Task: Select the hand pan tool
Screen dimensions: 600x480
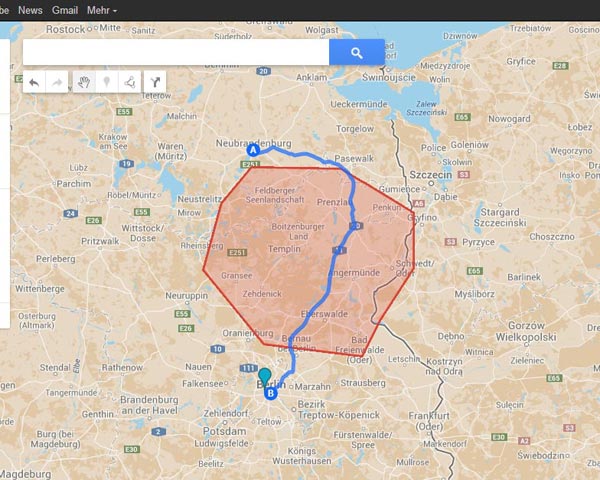Action: 84,82
